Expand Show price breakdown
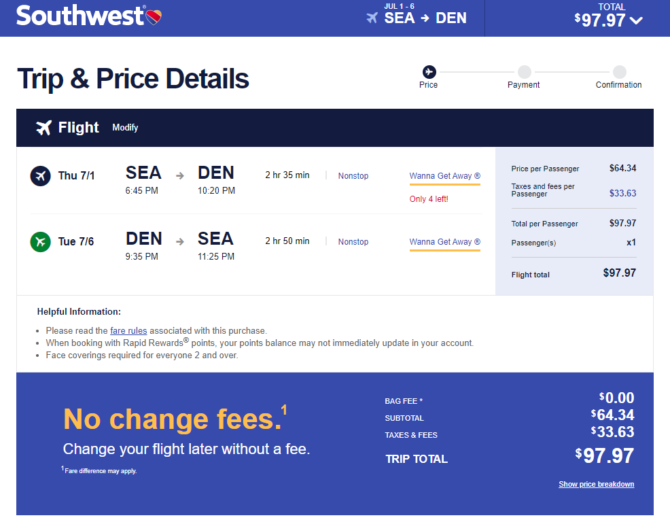Viewport: 670px width, 520px height. pos(596,484)
